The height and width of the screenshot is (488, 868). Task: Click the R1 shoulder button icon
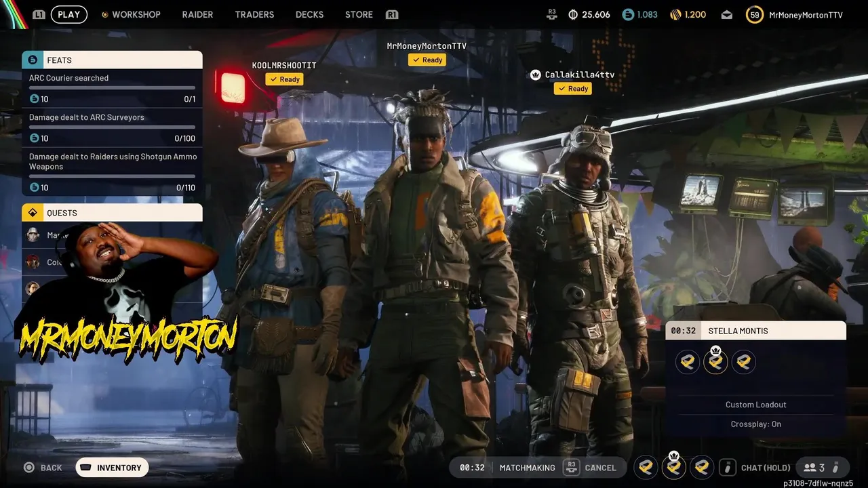(x=391, y=14)
